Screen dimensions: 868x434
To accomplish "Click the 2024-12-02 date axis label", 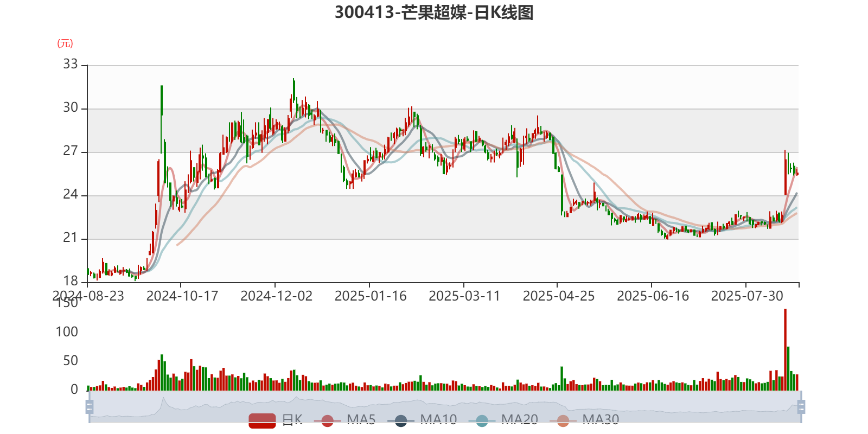I will [276, 296].
